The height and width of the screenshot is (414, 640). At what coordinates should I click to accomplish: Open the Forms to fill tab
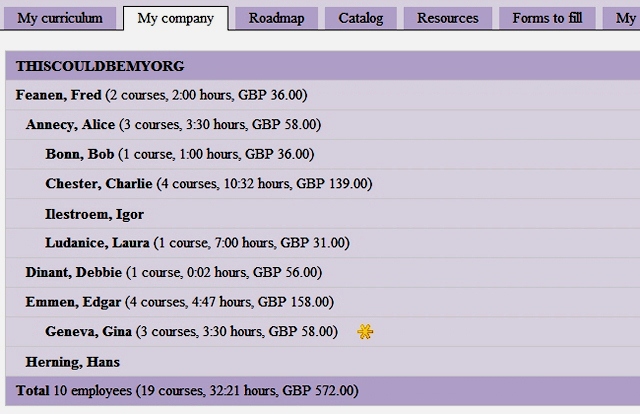coord(548,18)
